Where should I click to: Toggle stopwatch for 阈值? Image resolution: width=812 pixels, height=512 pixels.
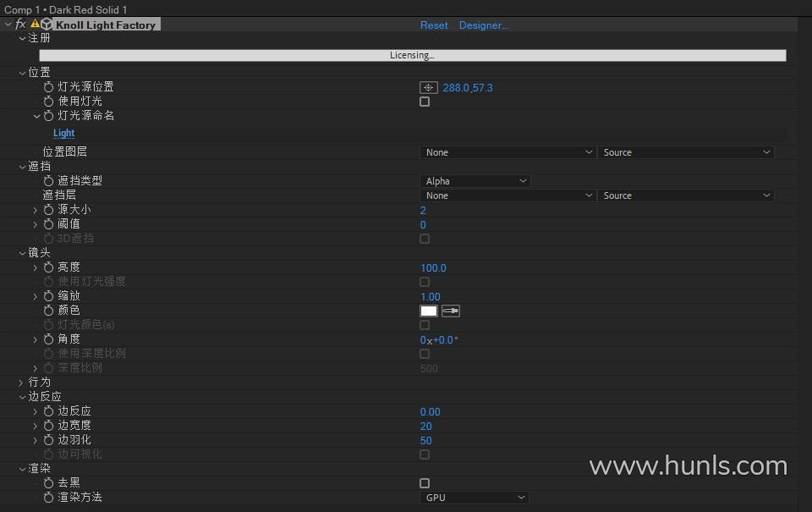(49, 224)
